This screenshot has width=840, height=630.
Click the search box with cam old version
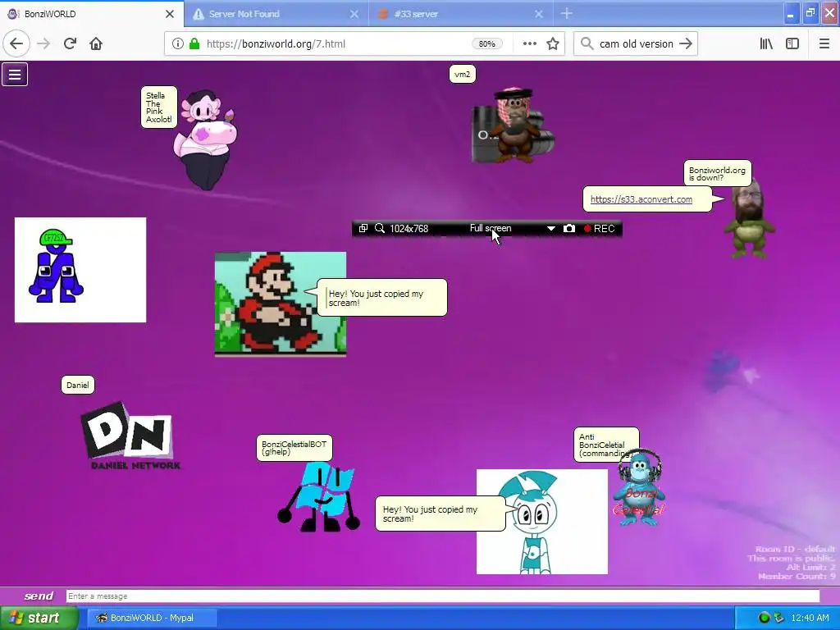click(x=636, y=44)
